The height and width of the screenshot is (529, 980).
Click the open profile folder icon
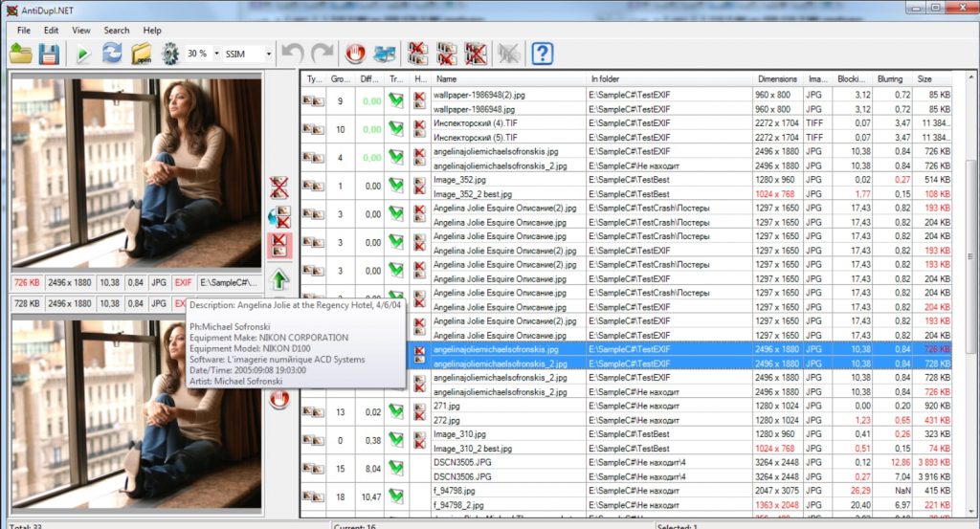pyautogui.click(x=21, y=54)
